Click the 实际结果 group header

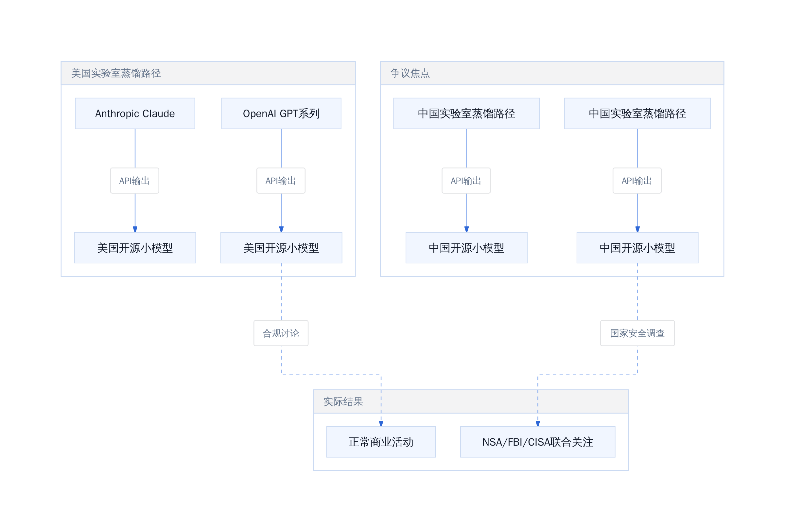[471, 402]
